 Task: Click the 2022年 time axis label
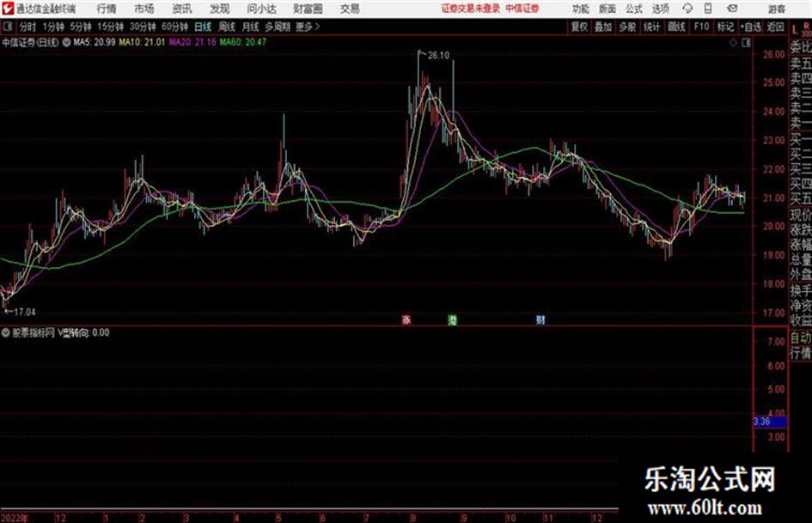pyautogui.click(x=14, y=518)
